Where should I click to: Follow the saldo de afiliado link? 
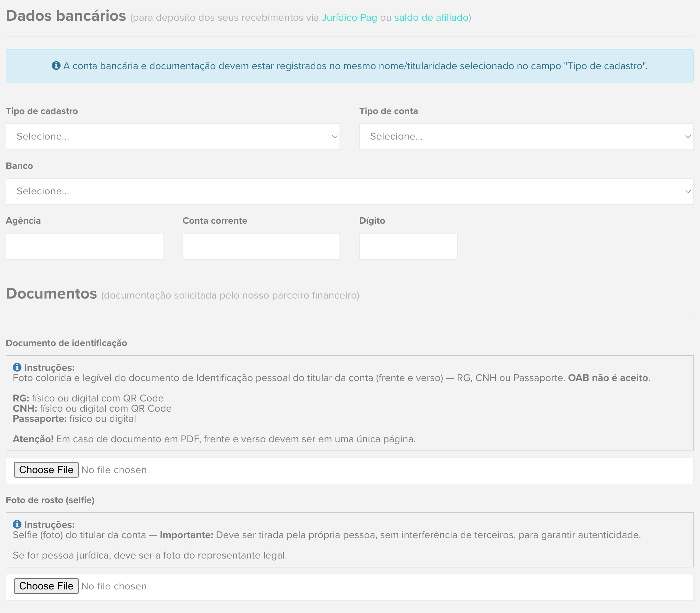click(431, 18)
